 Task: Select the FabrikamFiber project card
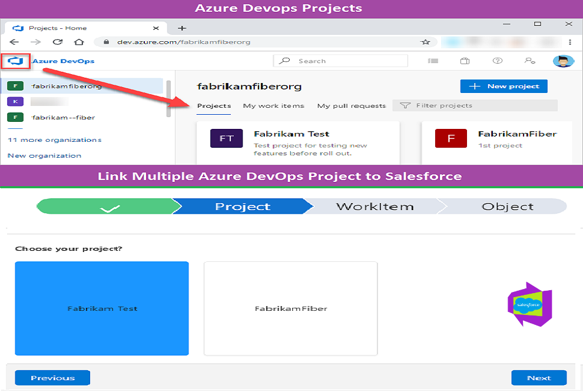[x=290, y=308]
